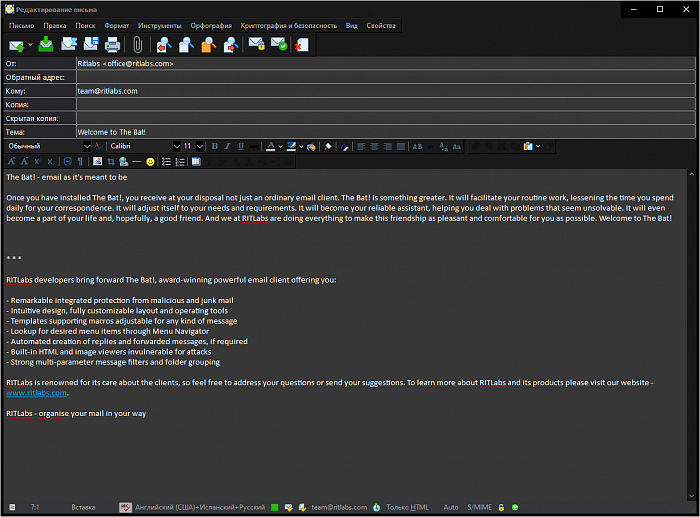Expand the Calibri font dropdown
This screenshot has width=700, height=517.
(x=177, y=146)
